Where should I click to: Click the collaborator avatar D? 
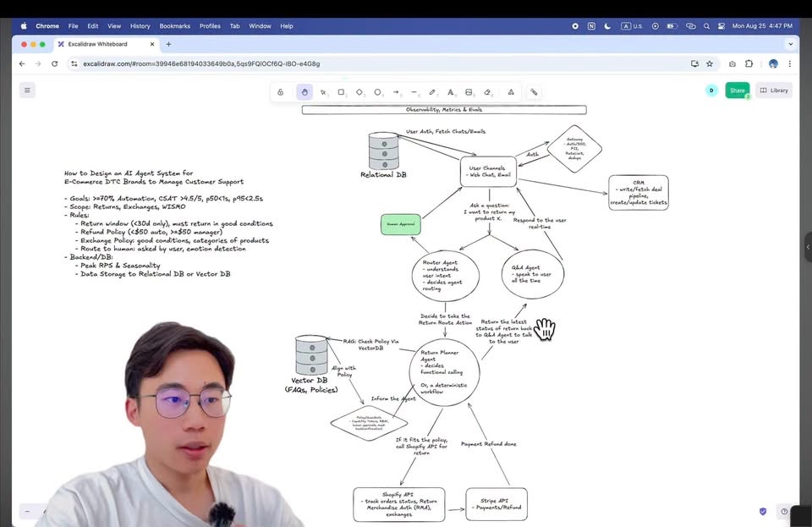point(711,90)
